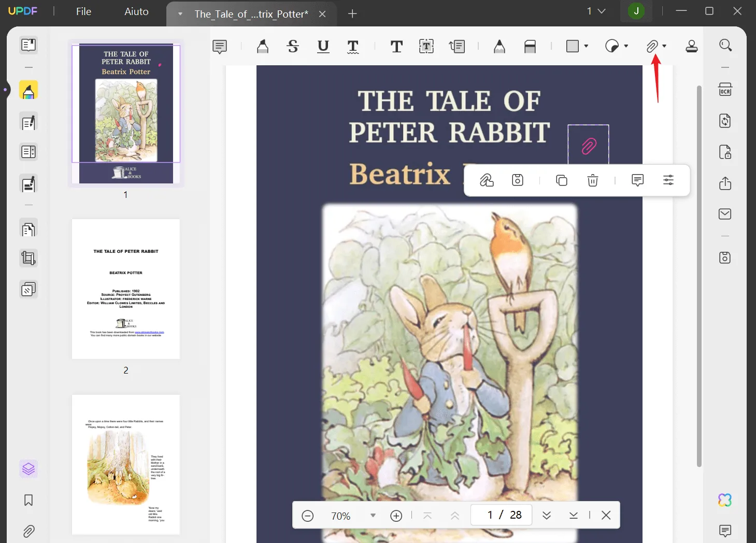The width and height of the screenshot is (756, 543).
Task: Open the Crop Pages tool in sidebar
Action: (x=28, y=258)
